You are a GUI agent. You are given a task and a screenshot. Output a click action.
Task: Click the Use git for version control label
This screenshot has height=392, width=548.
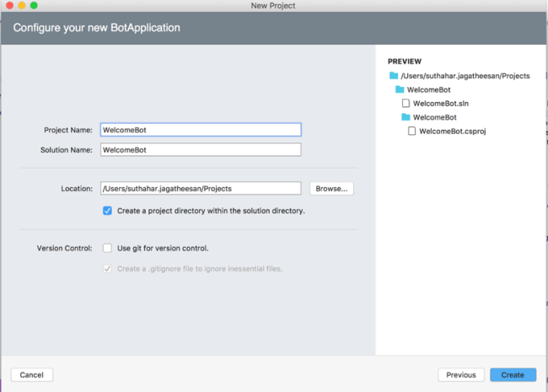(163, 248)
